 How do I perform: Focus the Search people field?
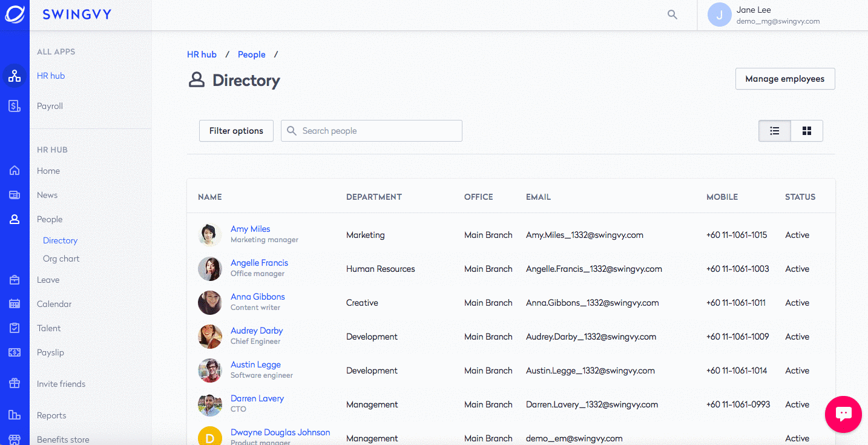(x=372, y=131)
